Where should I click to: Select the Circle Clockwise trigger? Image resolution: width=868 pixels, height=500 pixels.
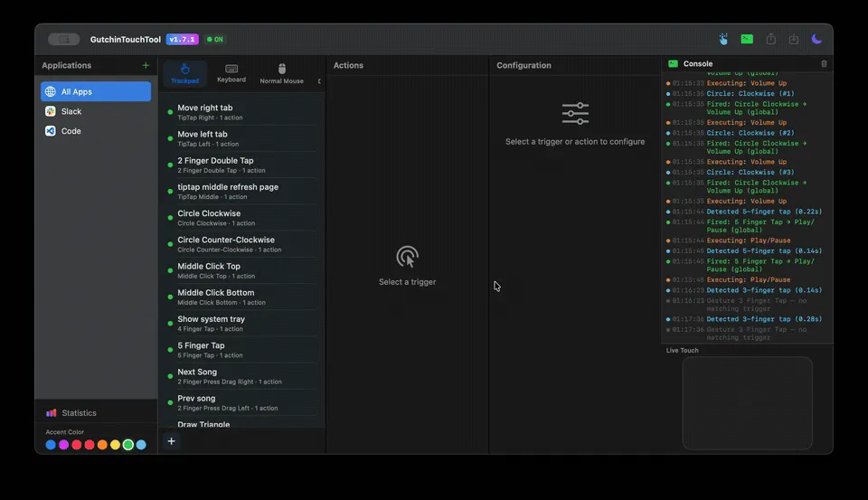point(242,218)
